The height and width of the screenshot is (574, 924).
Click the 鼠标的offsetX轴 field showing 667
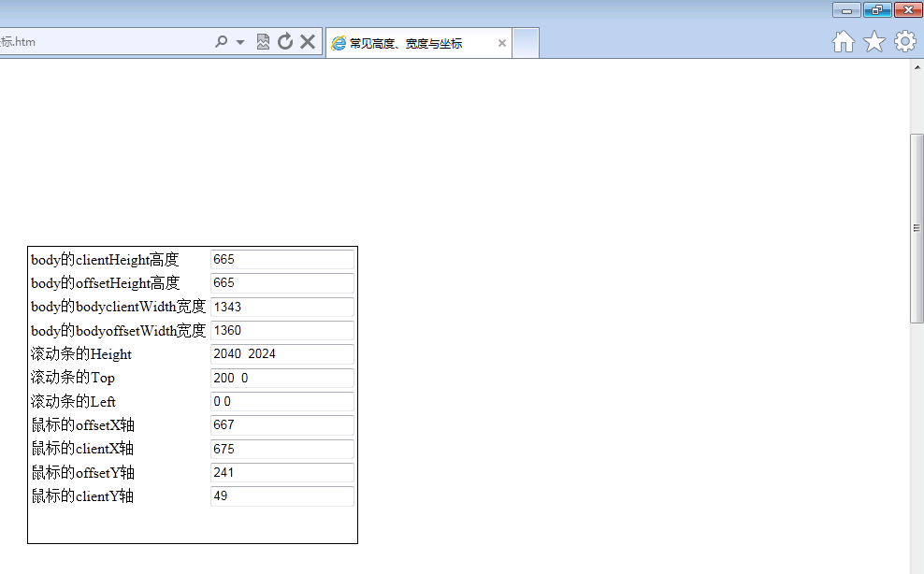pos(282,425)
